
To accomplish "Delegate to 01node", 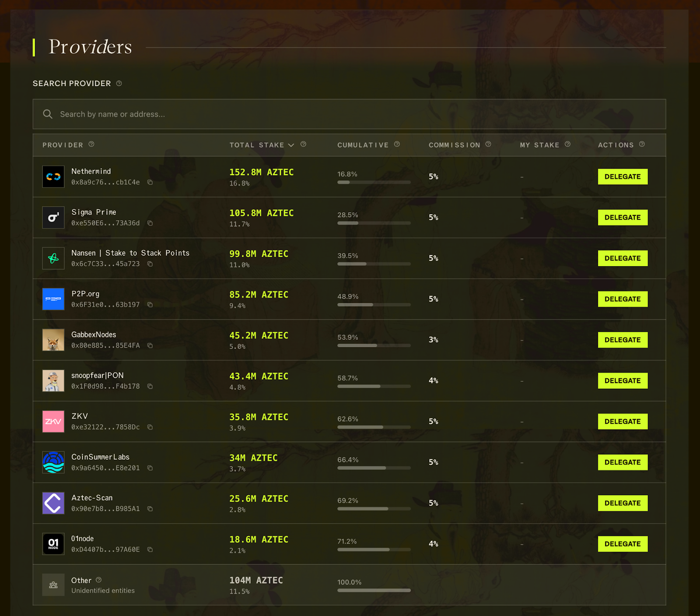I will click(623, 544).
